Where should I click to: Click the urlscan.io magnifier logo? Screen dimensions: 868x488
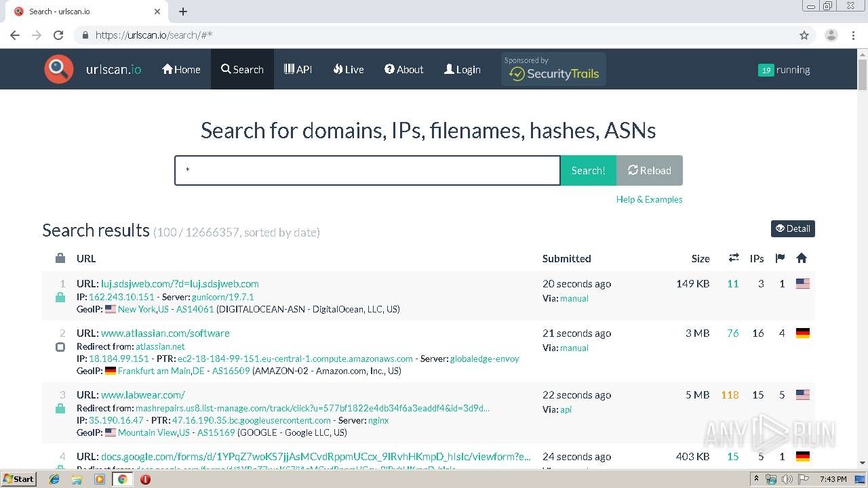(x=59, y=69)
